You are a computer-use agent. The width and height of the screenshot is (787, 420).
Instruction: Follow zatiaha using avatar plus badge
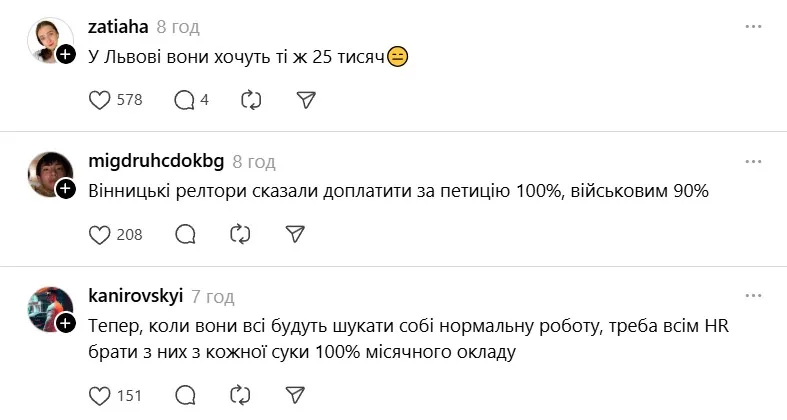pos(66,55)
